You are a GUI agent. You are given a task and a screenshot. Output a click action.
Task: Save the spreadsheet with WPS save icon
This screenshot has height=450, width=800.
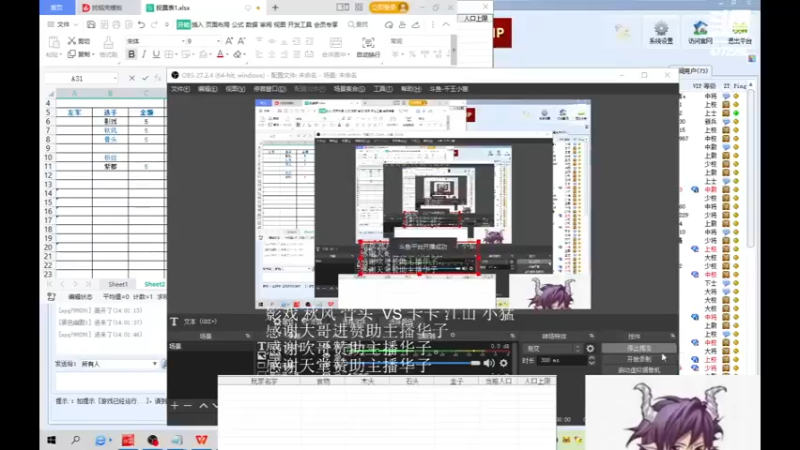point(91,24)
